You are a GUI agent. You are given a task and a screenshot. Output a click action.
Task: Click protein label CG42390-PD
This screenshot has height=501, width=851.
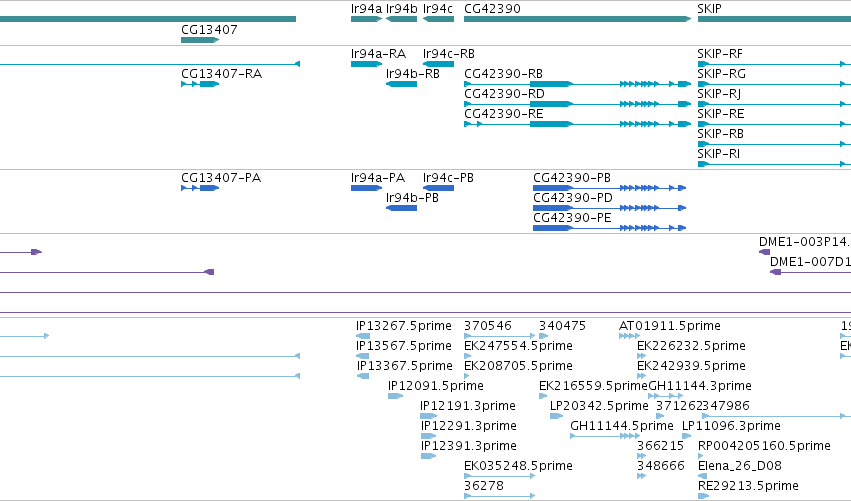click(573, 198)
